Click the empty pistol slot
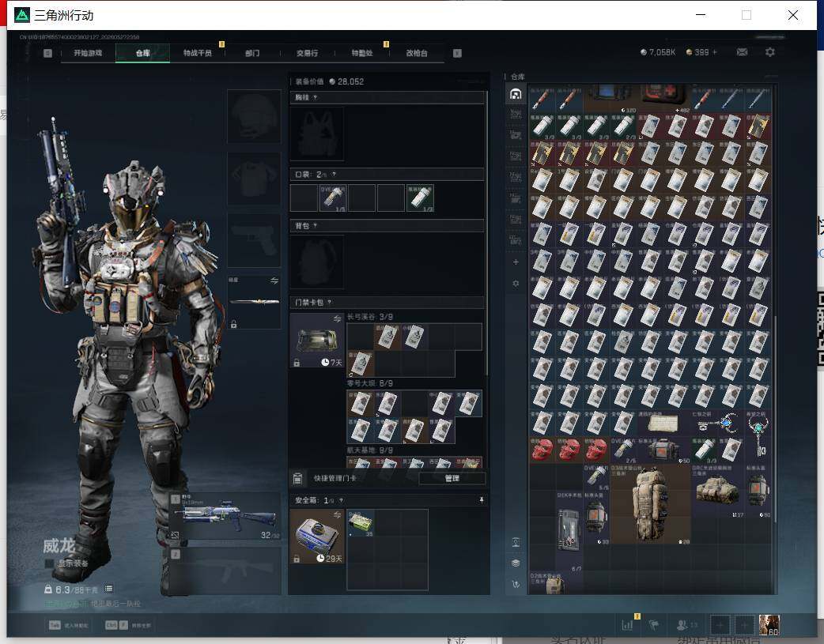The width and height of the screenshot is (824, 644). [x=254, y=240]
